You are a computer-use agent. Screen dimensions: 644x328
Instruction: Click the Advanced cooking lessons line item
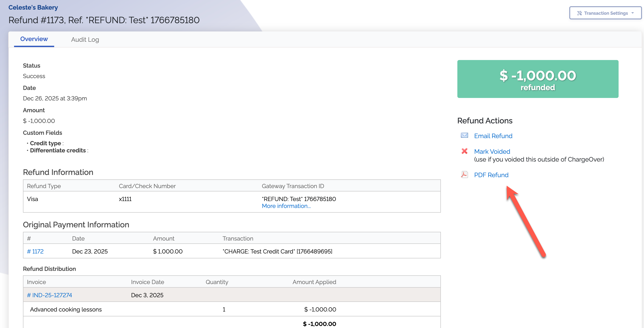click(66, 309)
